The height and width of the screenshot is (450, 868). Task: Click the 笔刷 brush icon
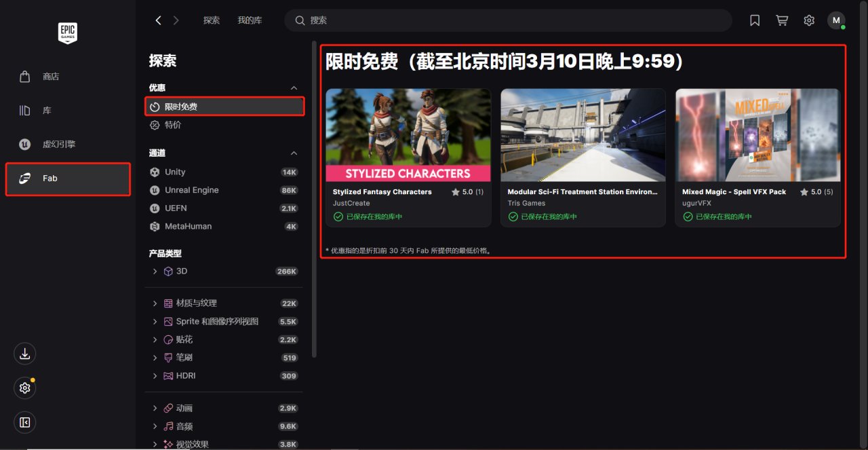point(169,358)
